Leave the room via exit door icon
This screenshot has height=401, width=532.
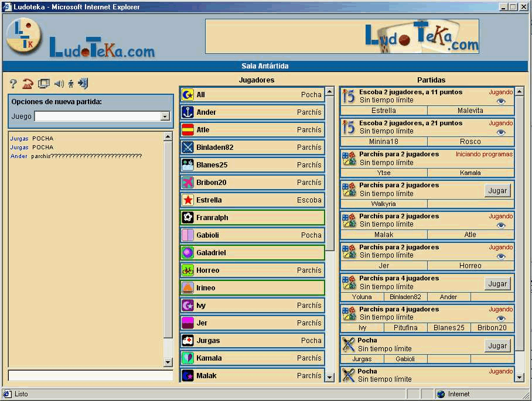pyautogui.click(x=83, y=84)
